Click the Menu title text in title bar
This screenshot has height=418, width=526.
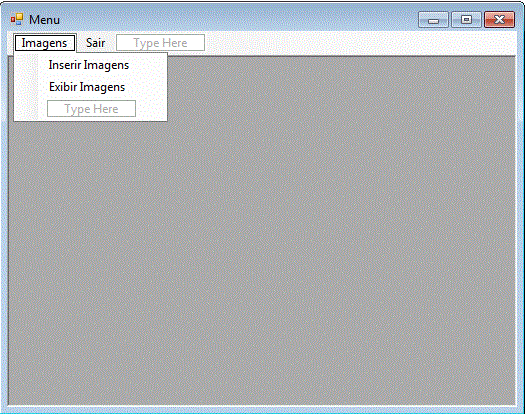pos(44,20)
